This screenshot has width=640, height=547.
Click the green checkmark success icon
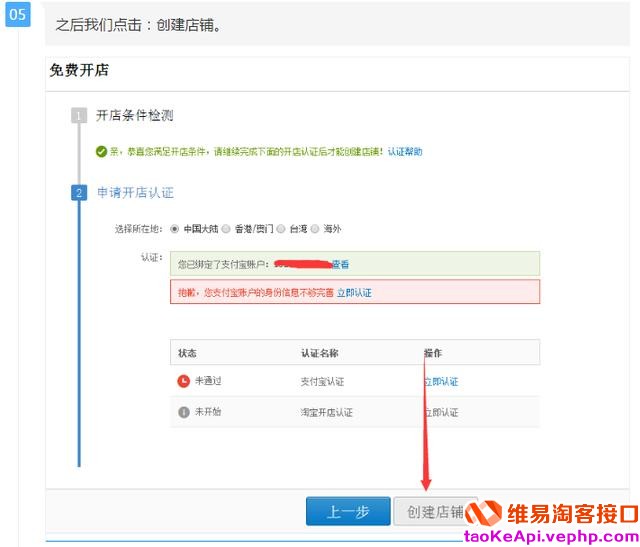point(101,152)
